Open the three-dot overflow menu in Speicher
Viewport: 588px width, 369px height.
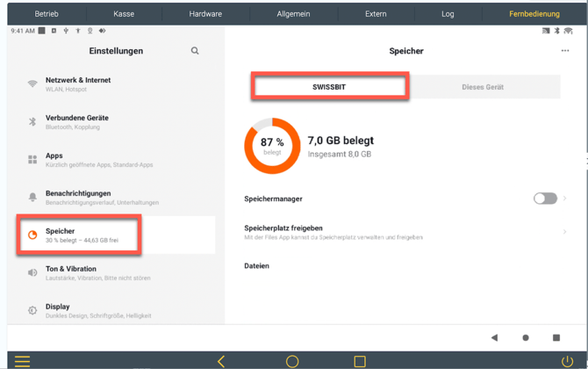click(565, 51)
